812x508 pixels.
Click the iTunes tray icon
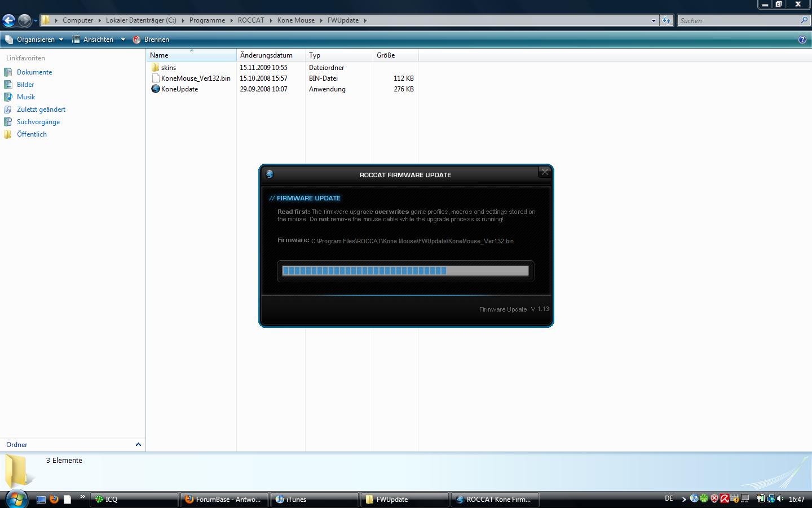[x=694, y=498]
